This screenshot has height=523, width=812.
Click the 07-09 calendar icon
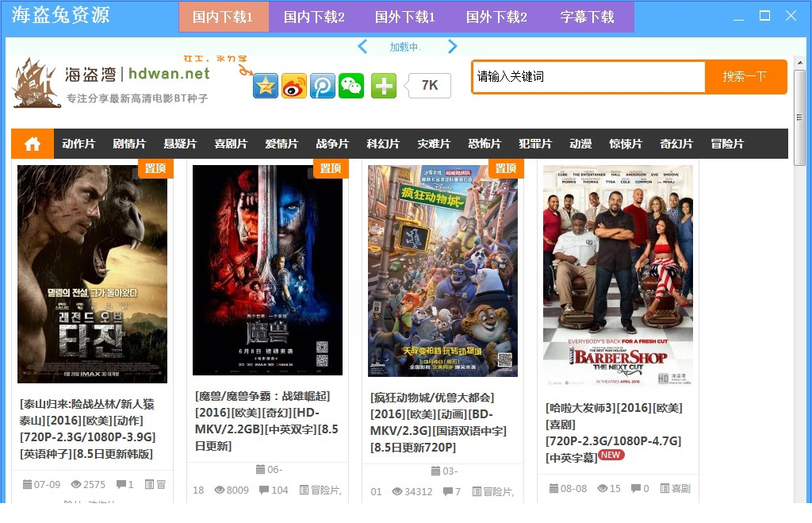pyautogui.click(x=28, y=485)
